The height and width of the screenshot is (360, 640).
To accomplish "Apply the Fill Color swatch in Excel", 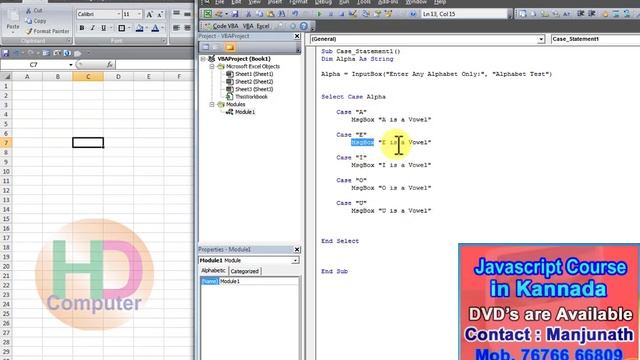I will pos(140,28).
